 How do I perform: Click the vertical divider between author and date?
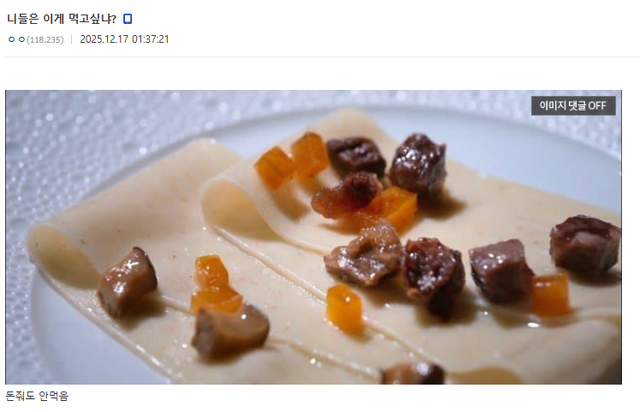71,39
